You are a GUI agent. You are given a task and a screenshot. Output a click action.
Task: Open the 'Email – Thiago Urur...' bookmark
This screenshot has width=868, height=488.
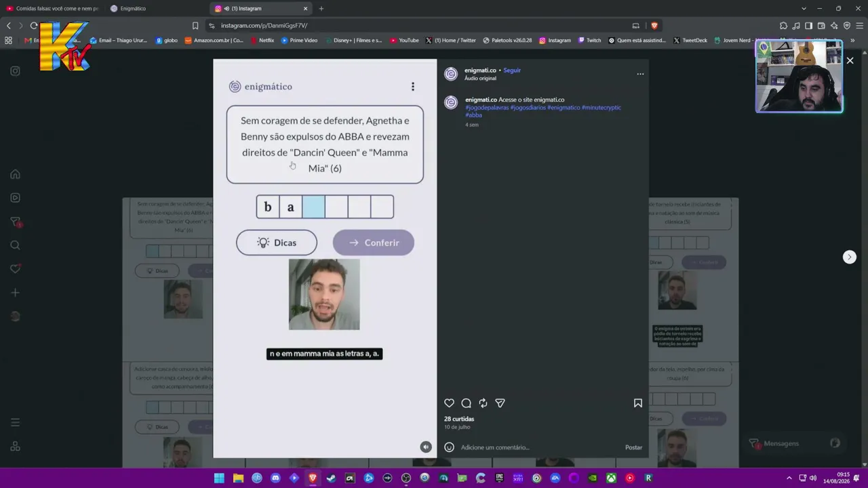click(x=119, y=41)
